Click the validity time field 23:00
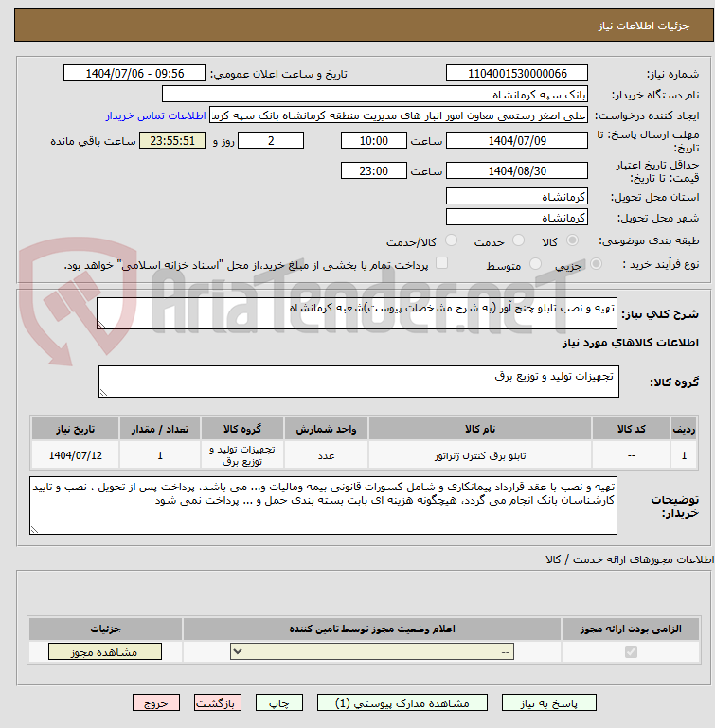The image size is (715, 728). (373, 170)
